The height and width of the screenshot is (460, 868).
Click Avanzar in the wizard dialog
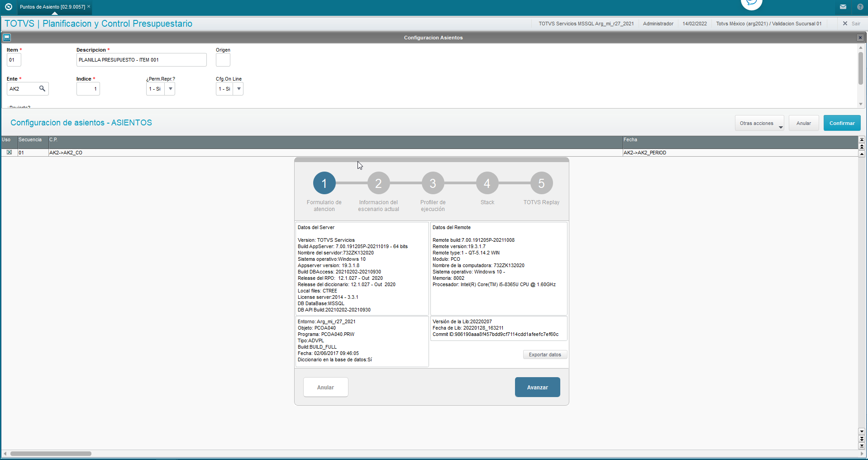(537, 387)
